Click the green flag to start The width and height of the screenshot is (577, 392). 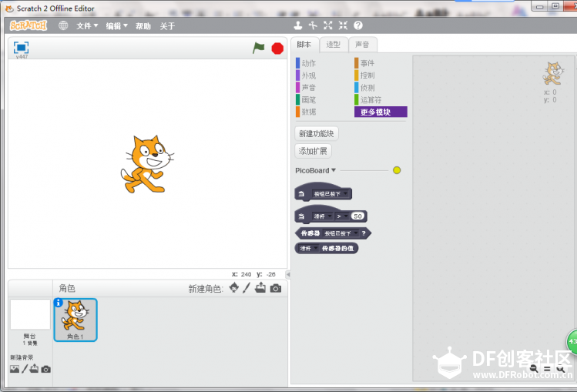(259, 48)
